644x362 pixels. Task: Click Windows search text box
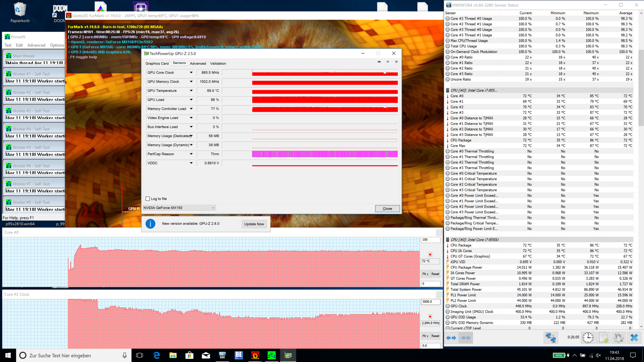74,355
